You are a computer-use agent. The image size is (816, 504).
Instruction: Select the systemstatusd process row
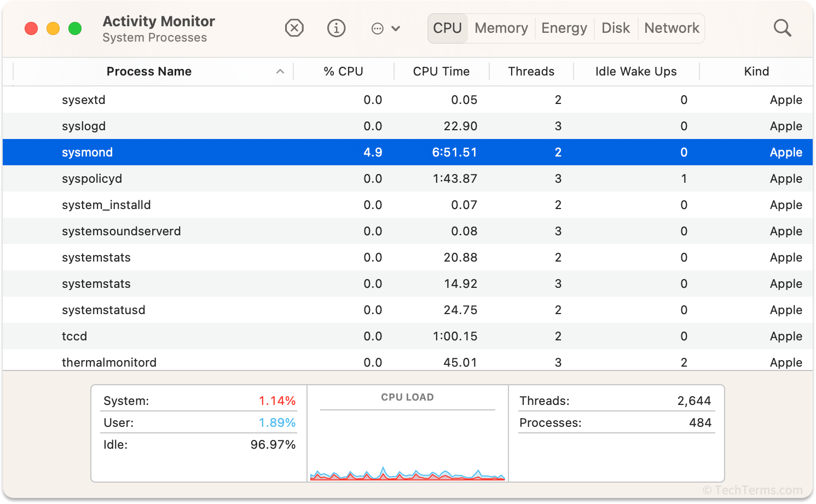[x=408, y=310]
